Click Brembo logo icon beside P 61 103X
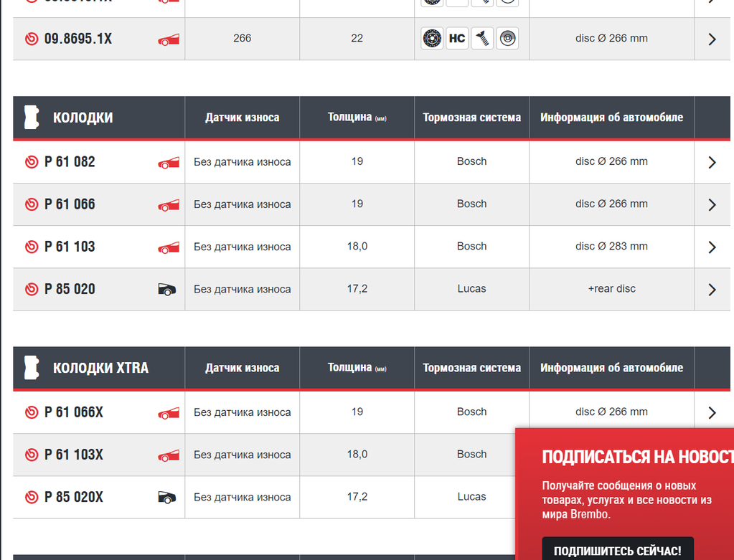This screenshot has height=560, width=734. (x=32, y=455)
